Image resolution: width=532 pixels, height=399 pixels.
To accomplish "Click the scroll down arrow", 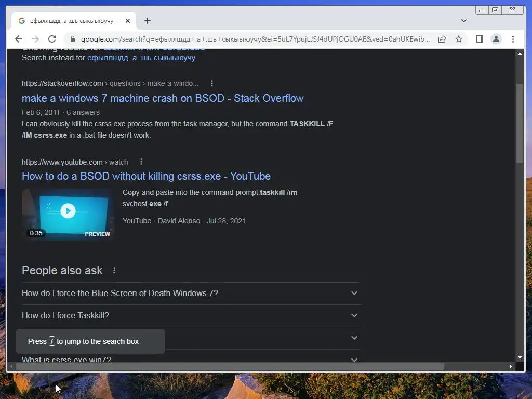I will [x=520, y=357].
